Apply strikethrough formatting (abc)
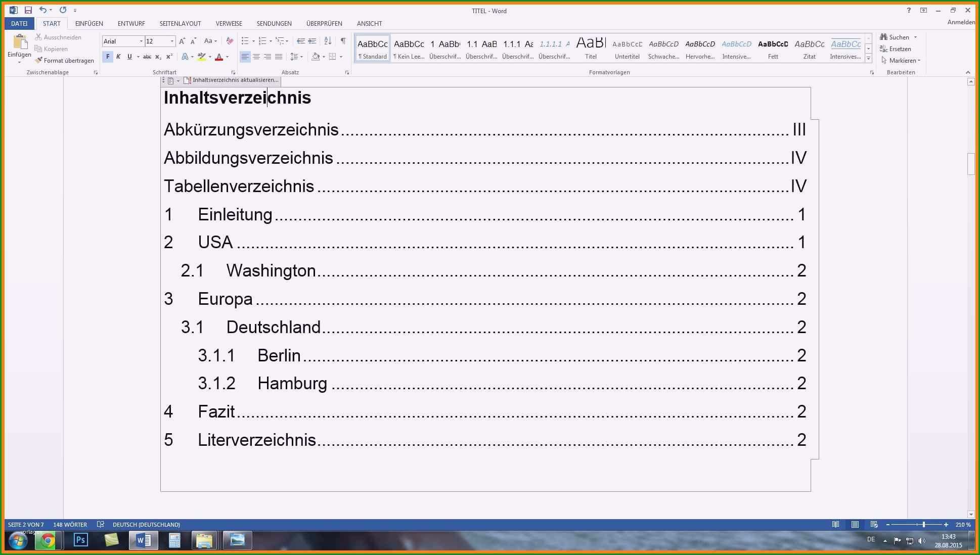The image size is (980, 555). pos(147,57)
